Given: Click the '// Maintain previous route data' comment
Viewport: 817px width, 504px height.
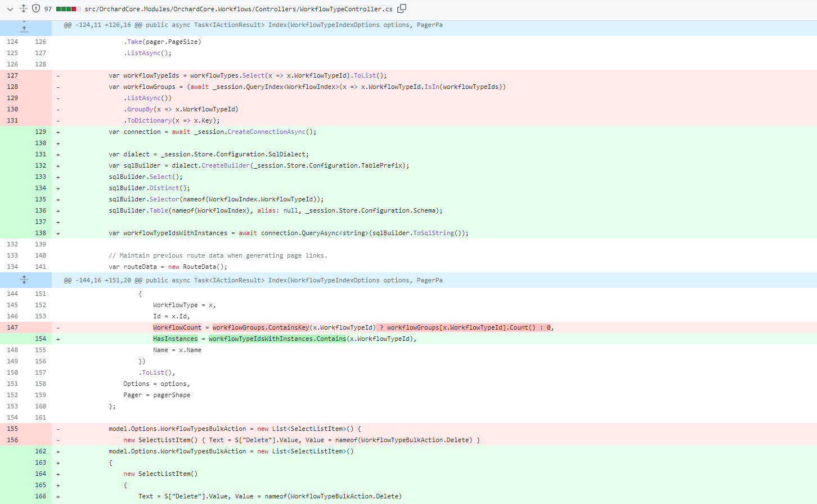Looking at the screenshot, I should click(218, 255).
